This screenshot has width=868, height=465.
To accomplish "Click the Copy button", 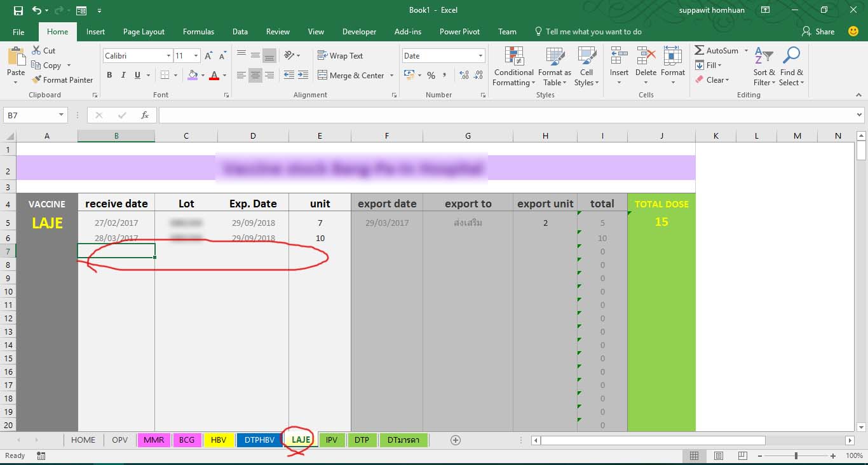I will click(x=47, y=66).
